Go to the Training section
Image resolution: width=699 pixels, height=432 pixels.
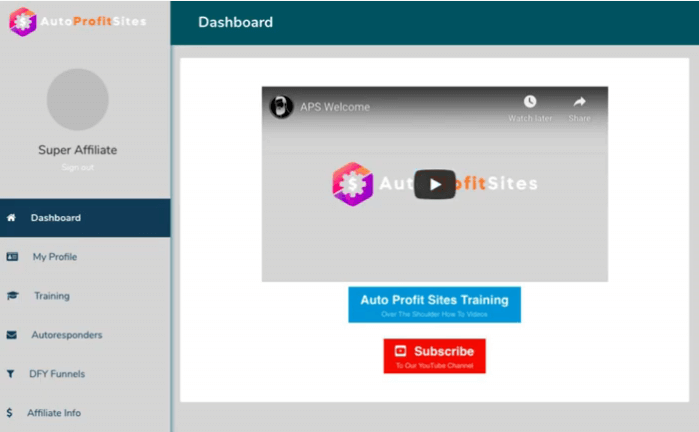pyautogui.click(x=85, y=296)
